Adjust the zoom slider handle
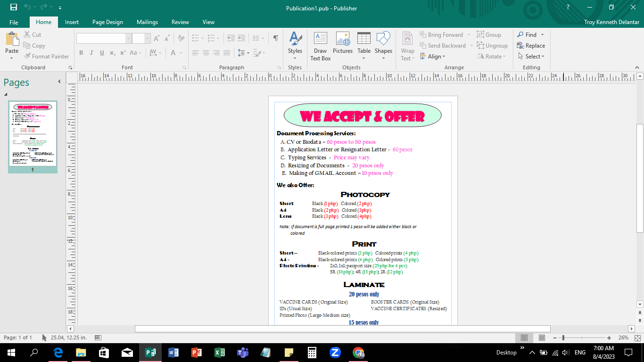Screen dimensions: 644x362 pyautogui.click(x=563, y=337)
